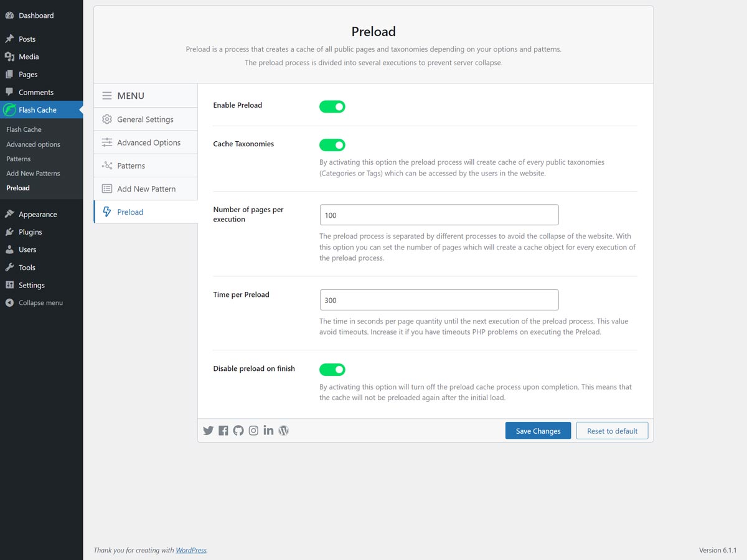Image resolution: width=747 pixels, height=560 pixels.
Task: Open the Twitter icon in the footer
Action: [x=208, y=430]
